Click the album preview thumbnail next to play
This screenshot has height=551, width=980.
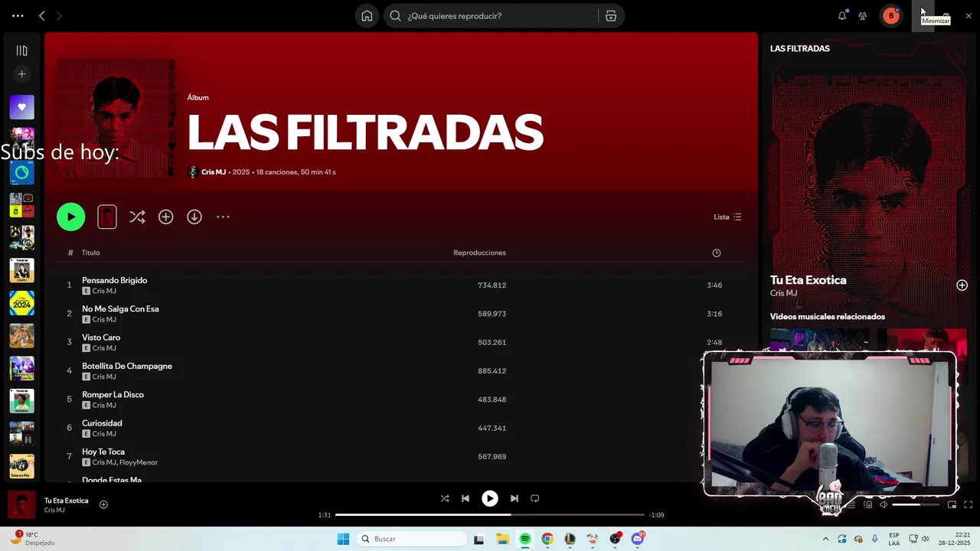coord(107,217)
